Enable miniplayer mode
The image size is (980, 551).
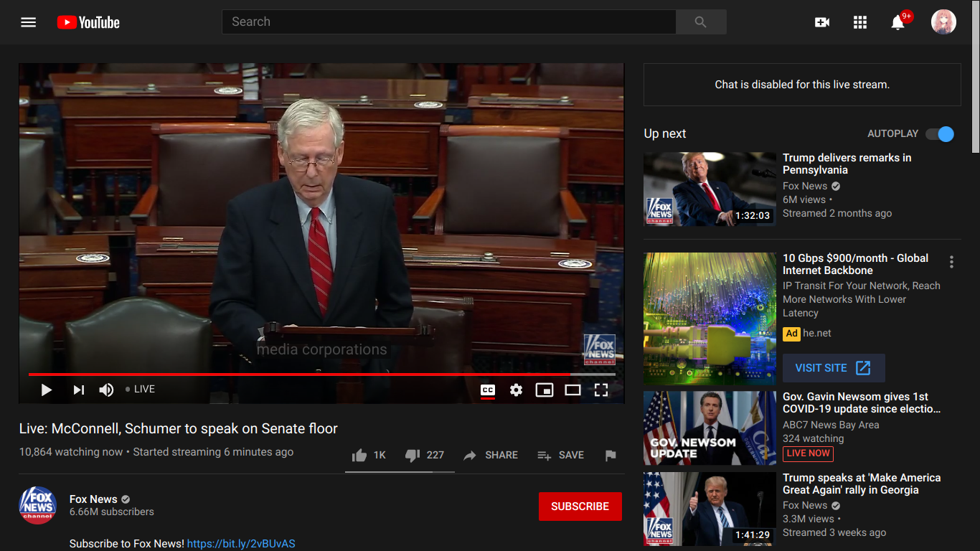pyautogui.click(x=545, y=390)
